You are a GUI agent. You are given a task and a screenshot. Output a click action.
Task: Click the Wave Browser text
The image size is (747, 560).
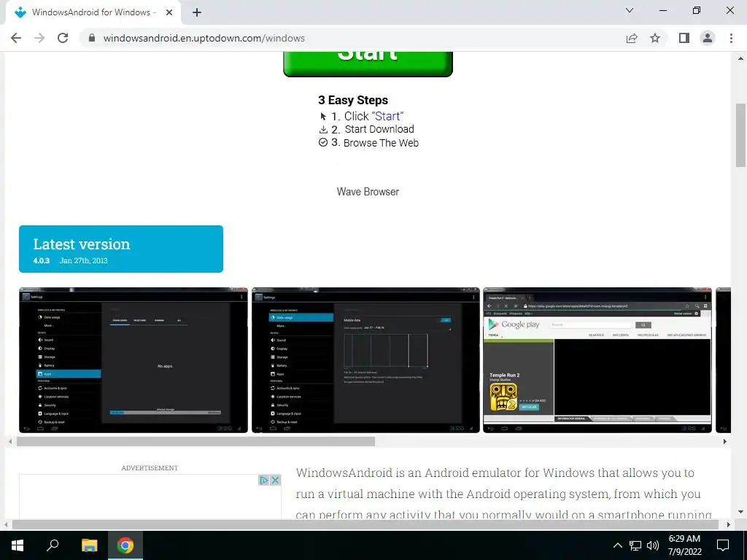[368, 192]
